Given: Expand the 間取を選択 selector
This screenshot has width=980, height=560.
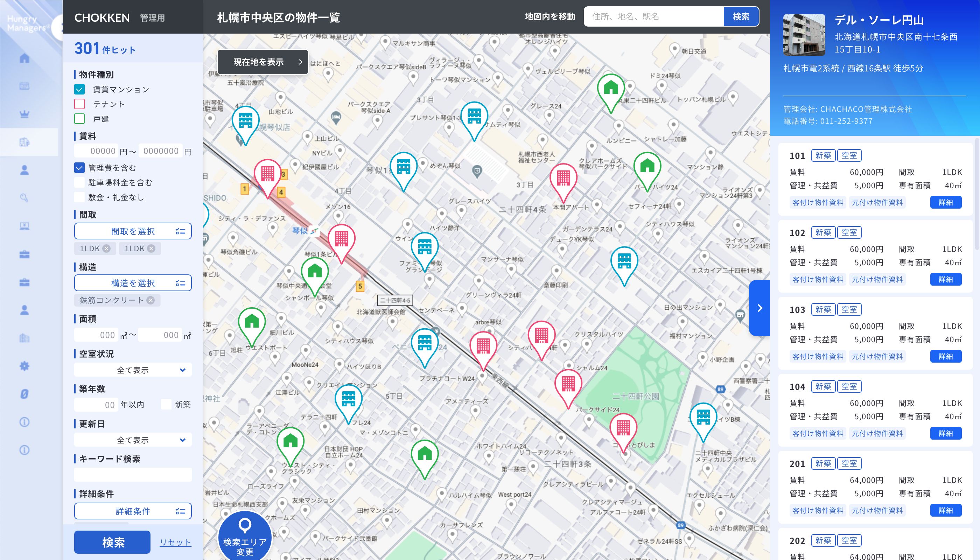Looking at the screenshot, I should (133, 231).
